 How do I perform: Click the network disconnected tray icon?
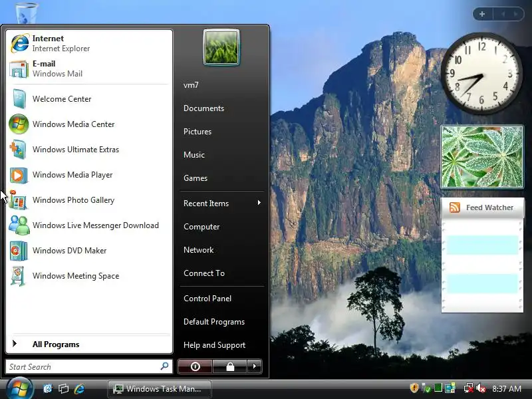click(469, 388)
